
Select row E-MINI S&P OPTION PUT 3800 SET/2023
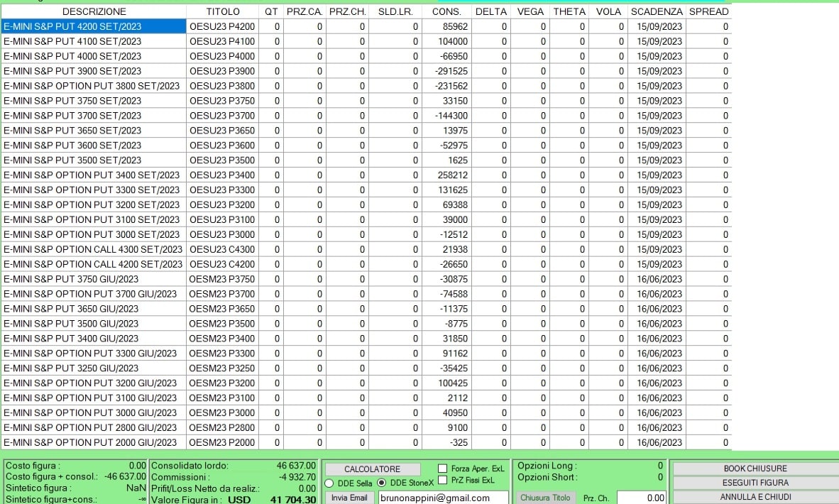click(x=366, y=86)
